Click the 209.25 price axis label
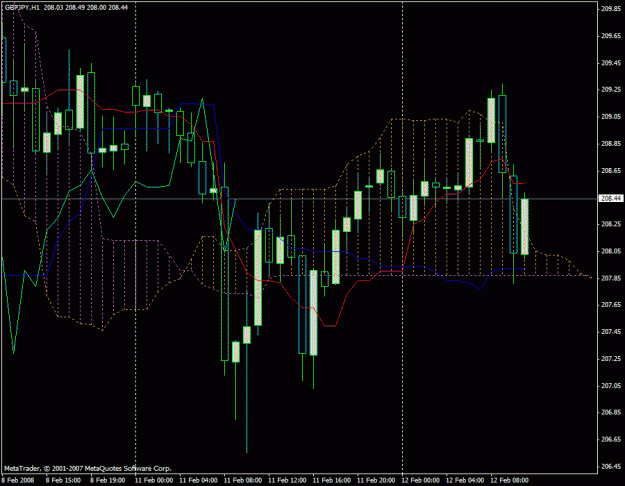The width and height of the screenshot is (625, 486). [x=611, y=90]
